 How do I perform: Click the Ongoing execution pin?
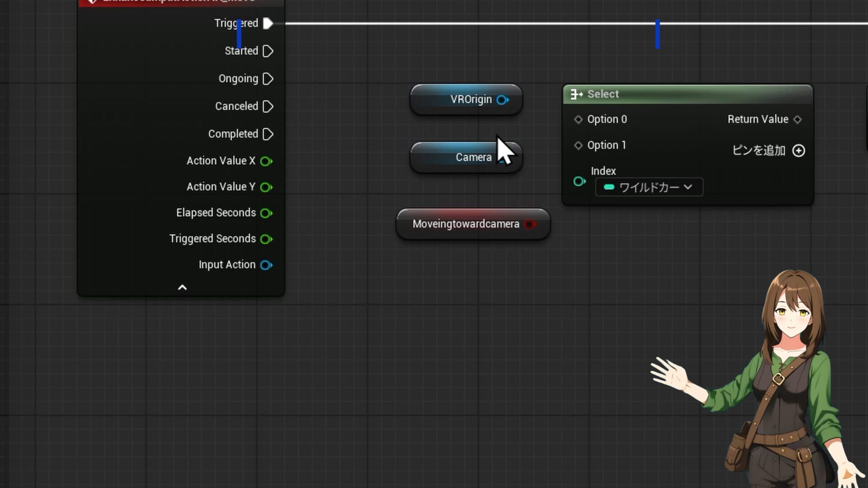coord(268,79)
